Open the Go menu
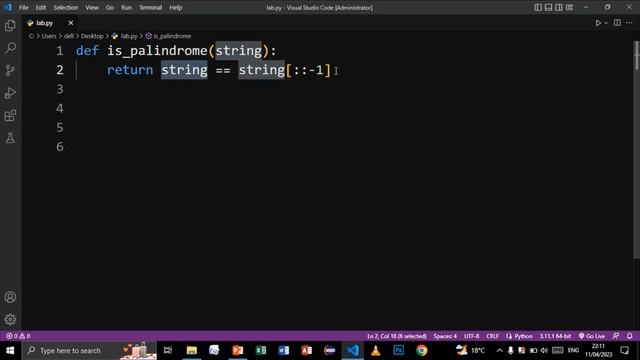 pos(109,7)
